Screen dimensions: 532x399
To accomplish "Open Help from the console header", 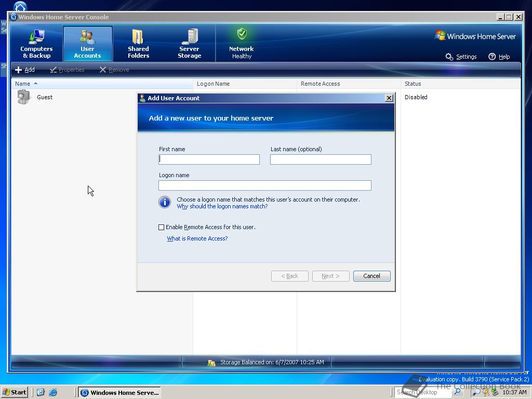I will 499,57.
